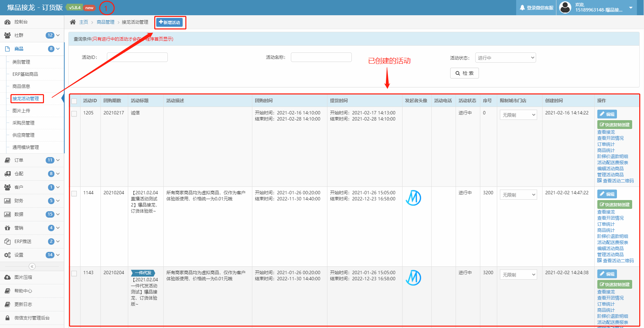644x328 pixels.
Task: Expand the 订单 menu chevron
Action: coord(58,160)
